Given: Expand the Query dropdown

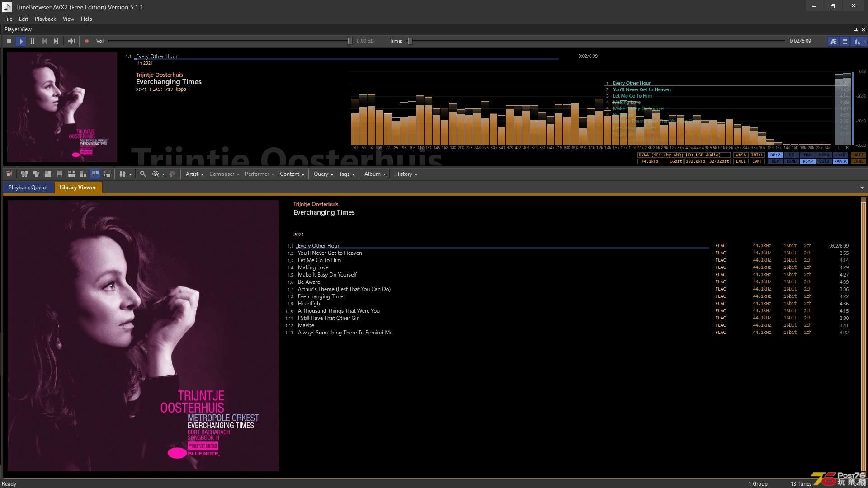Looking at the screenshot, I should 323,174.
